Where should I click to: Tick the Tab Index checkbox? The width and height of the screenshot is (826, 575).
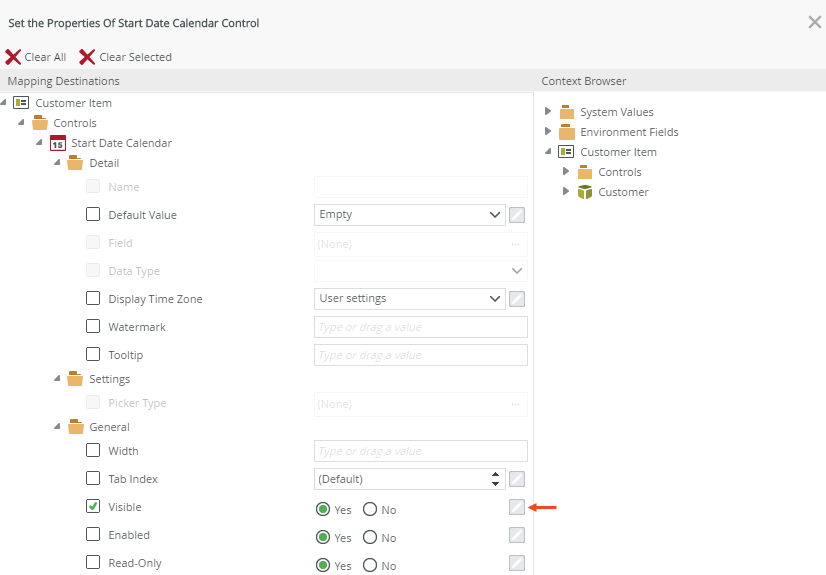tap(93, 479)
